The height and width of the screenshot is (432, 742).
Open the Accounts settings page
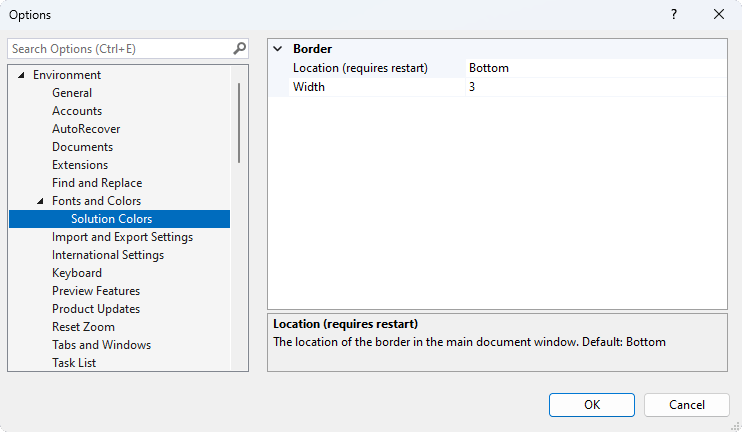pyautogui.click(x=77, y=111)
